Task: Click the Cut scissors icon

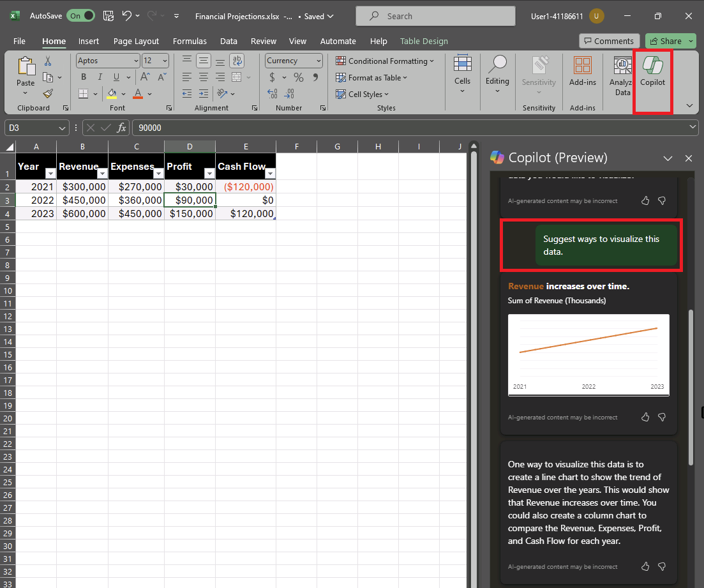Action: click(48, 61)
